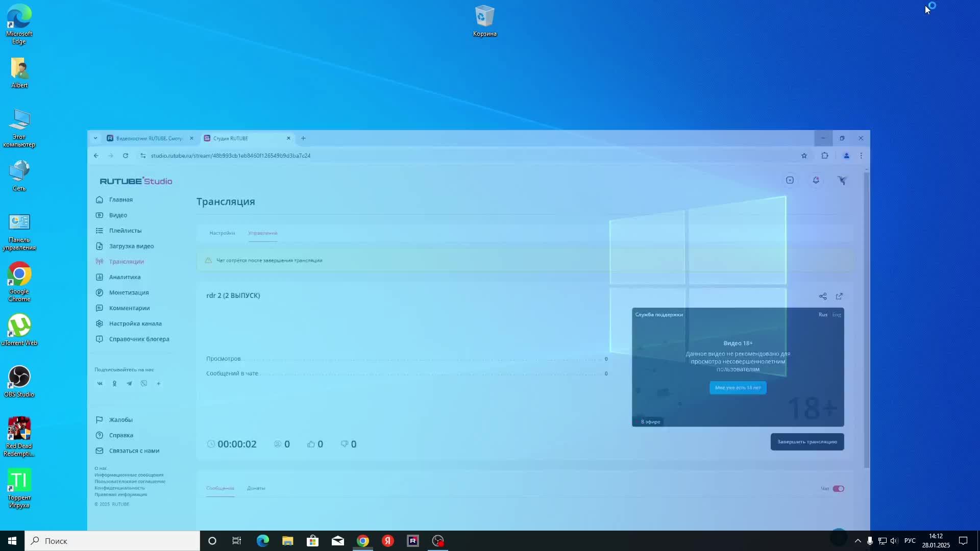This screenshot has height=551, width=980.
Task: Click the Windows taskbar search field
Action: 112,541
